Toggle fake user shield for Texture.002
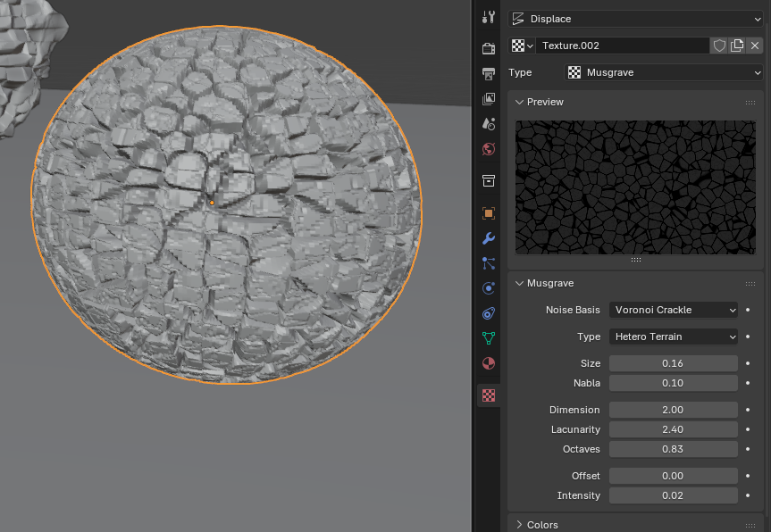 (x=719, y=46)
